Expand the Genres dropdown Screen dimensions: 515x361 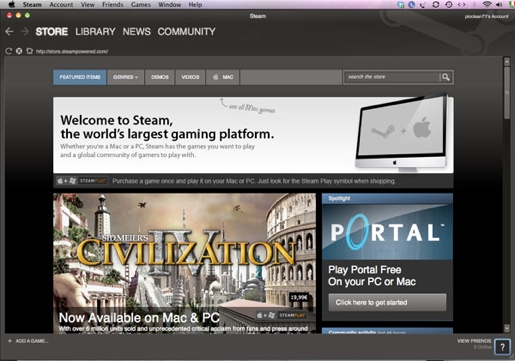(125, 77)
